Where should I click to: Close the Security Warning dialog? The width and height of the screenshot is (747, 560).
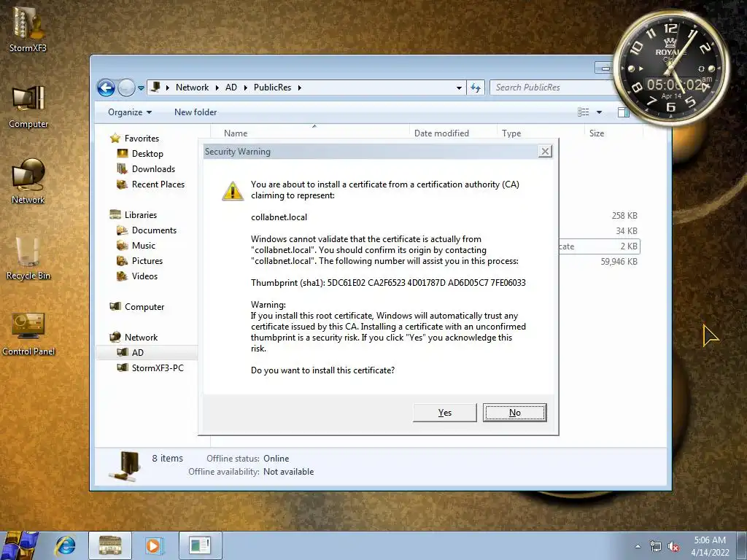(x=545, y=152)
